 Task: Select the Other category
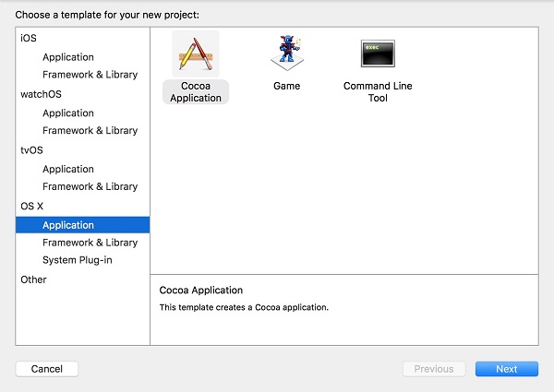[33, 279]
